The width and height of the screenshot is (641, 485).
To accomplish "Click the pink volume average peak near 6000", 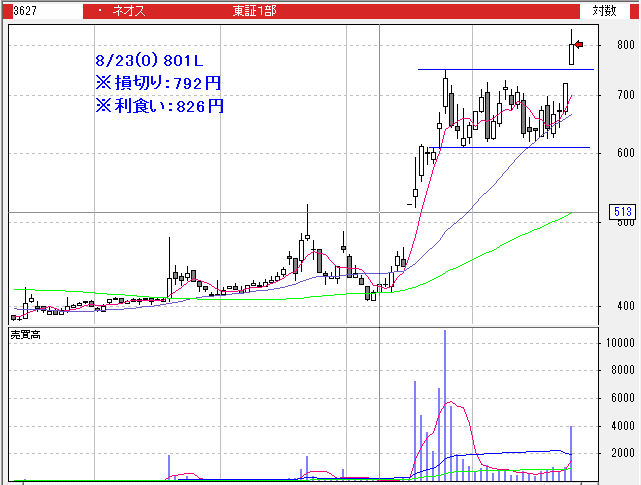I will coord(453,402).
